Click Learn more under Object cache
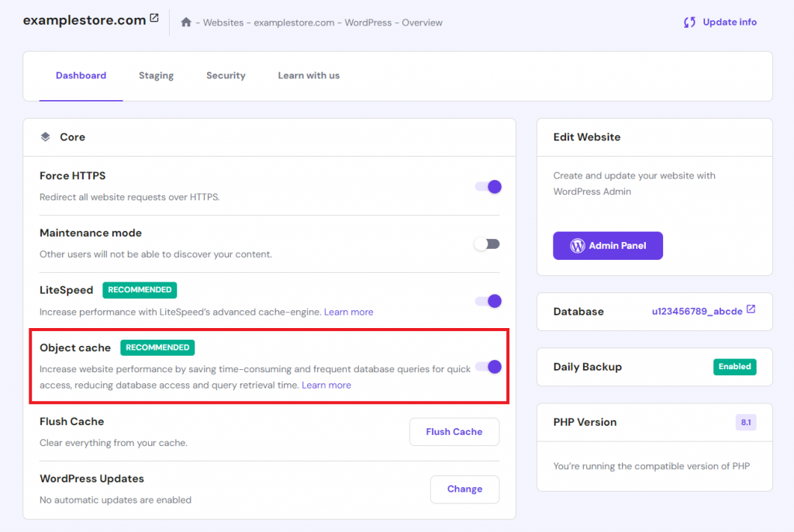794x532 pixels. coord(326,385)
